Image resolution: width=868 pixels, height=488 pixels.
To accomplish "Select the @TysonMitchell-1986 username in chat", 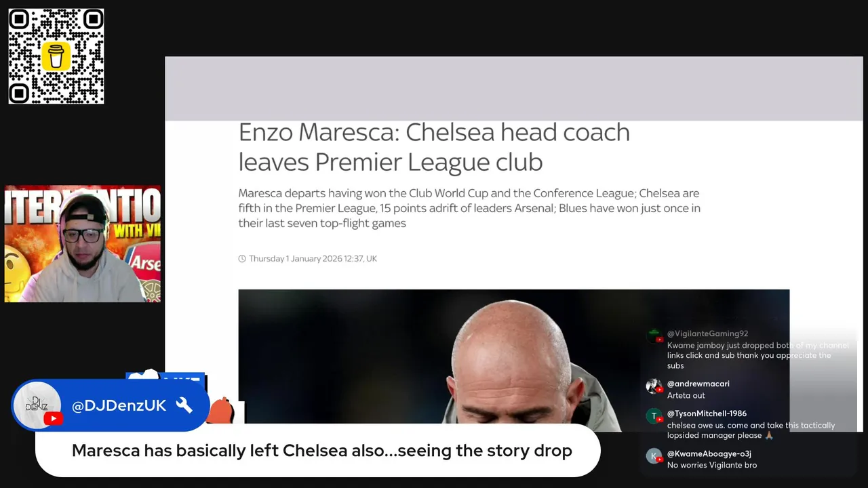I will [x=707, y=413].
